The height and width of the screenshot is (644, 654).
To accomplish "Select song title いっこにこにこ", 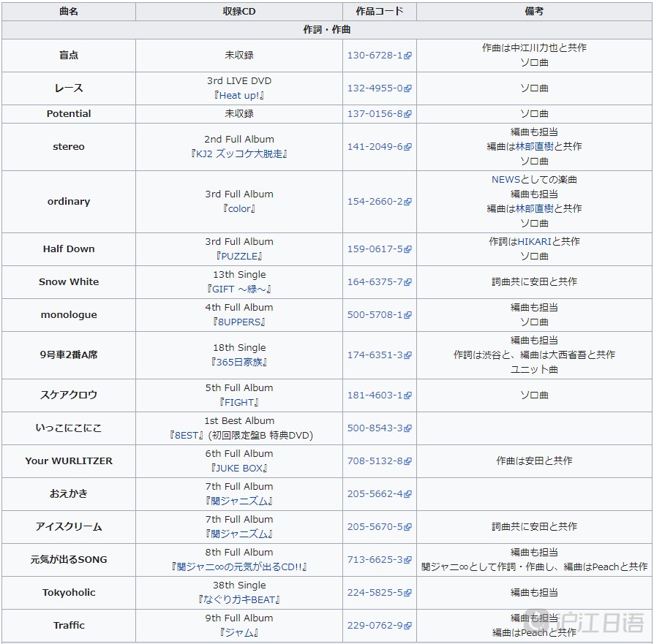I will click(x=69, y=428).
